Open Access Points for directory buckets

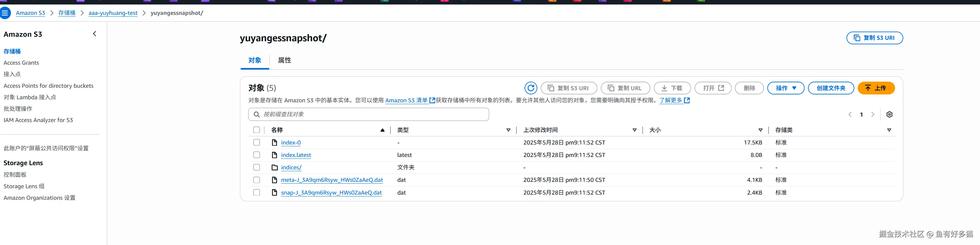pos(48,86)
